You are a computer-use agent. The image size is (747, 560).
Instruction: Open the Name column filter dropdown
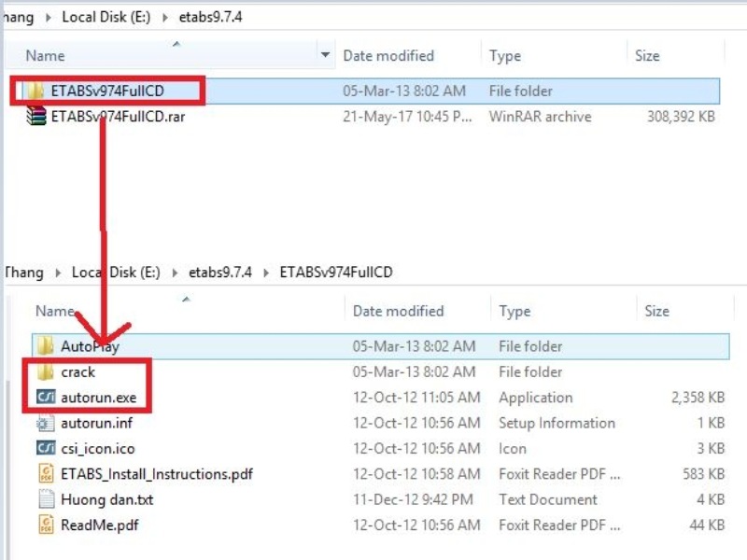[324, 55]
